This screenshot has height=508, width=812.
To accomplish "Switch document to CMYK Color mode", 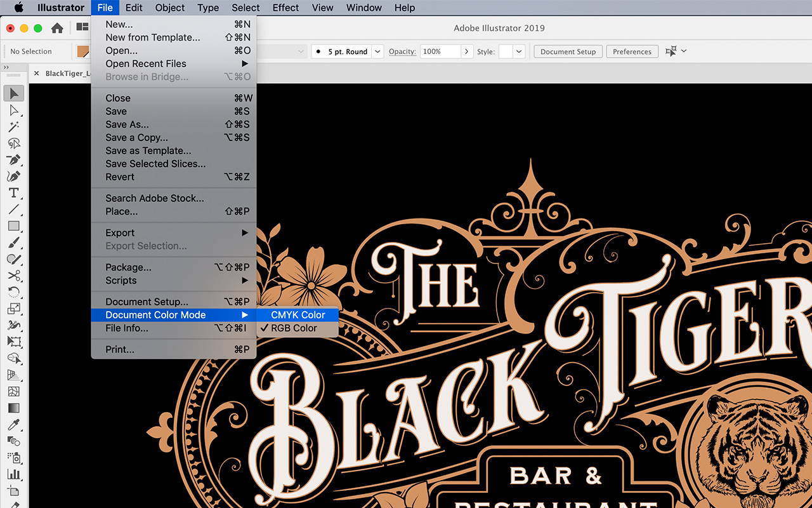I will [x=298, y=315].
